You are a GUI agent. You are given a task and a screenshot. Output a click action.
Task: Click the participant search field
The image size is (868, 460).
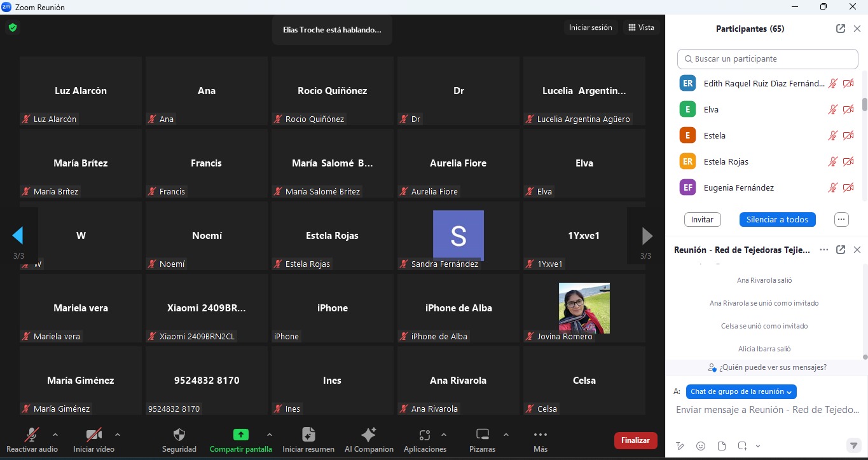tap(768, 59)
